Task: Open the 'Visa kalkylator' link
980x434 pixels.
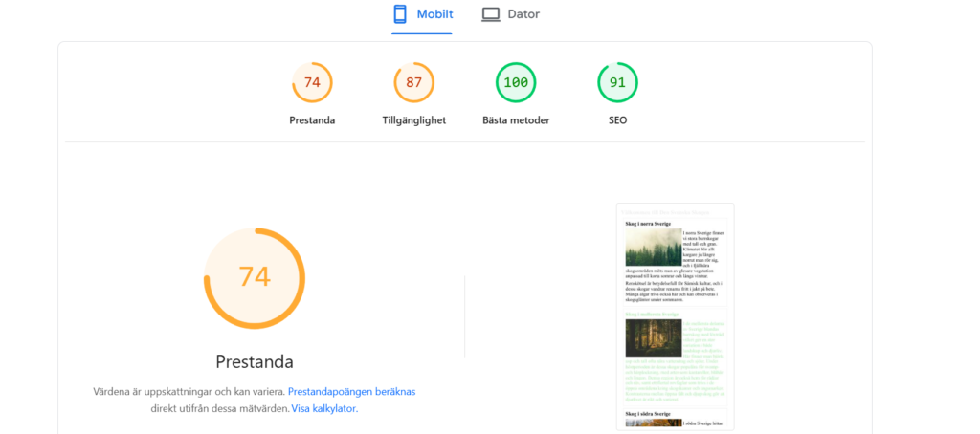Action: click(323, 408)
